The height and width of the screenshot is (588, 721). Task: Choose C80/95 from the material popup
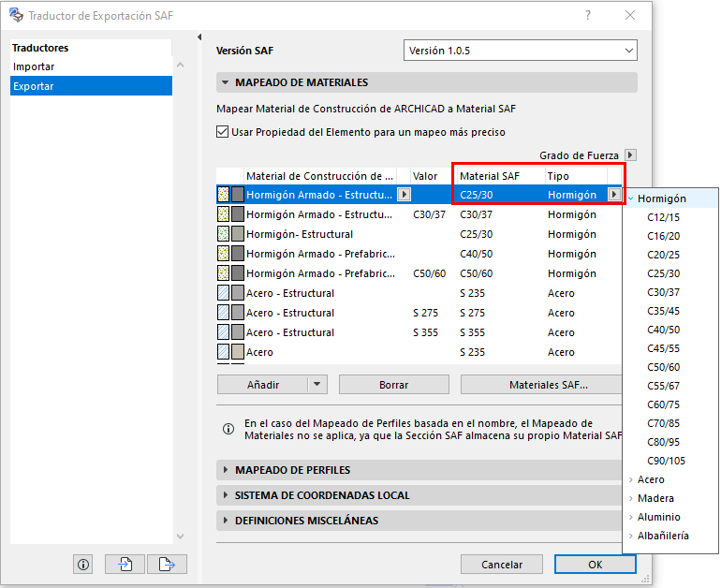663,442
